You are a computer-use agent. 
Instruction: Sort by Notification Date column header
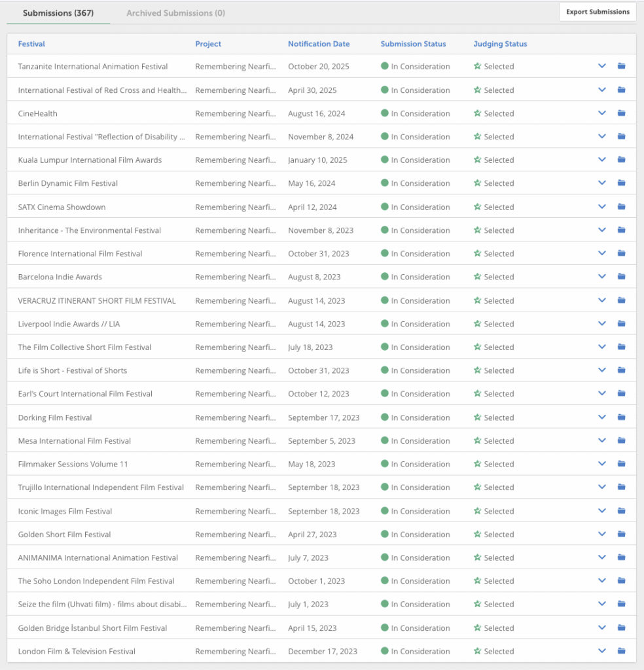coord(319,44)
